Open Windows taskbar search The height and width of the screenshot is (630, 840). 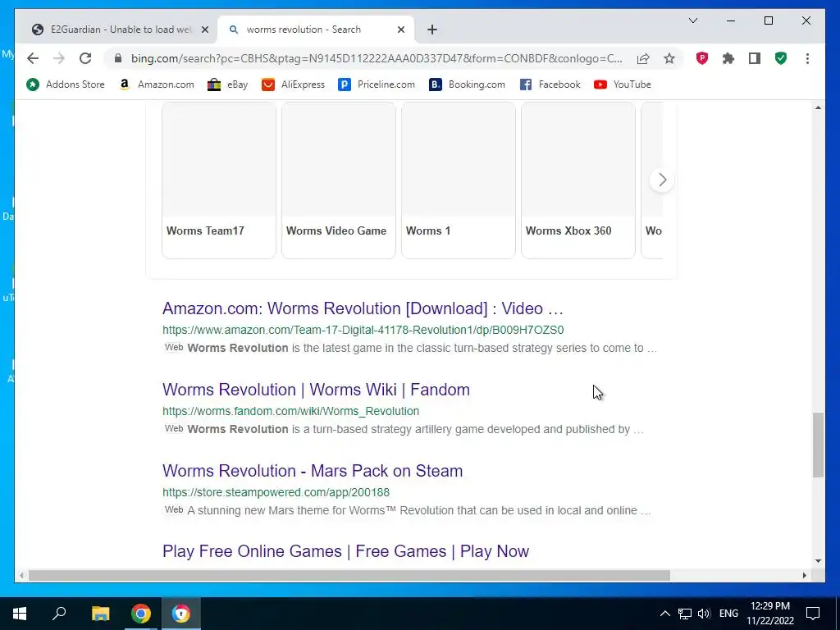click(59, 614)
